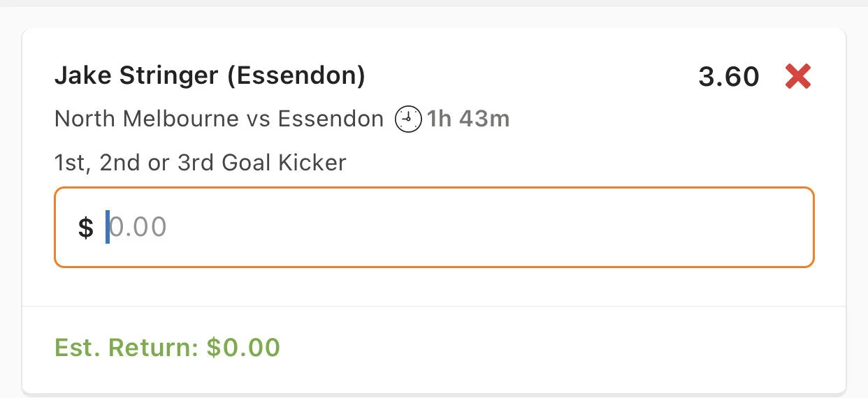Image resolution: width=868 pixels, height=398 pixels.
Task: Select the Jake Stringer (Essendon) selection title
Action: pyautogui.click(x=210, y=75)
